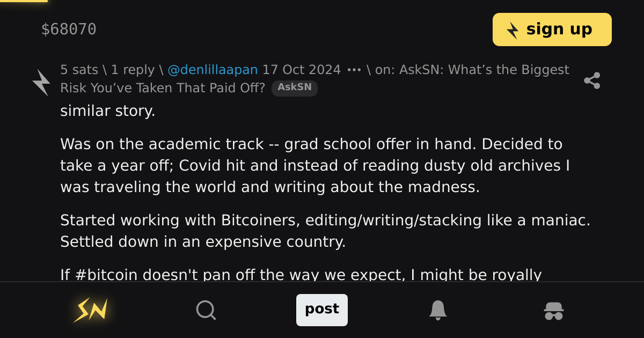
Task: Click the 17 Oct 2024 timestamp
Action: 302,69
